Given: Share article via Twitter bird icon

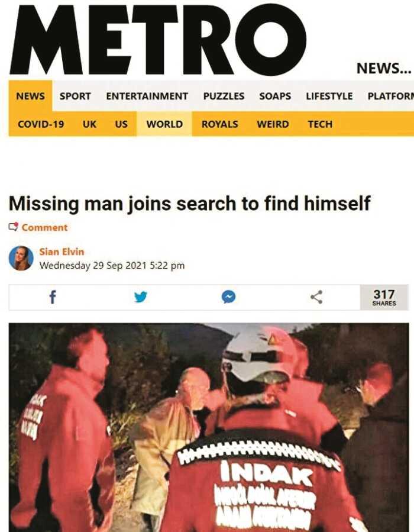Looking at the screenshot, I should tap(140, 297).
